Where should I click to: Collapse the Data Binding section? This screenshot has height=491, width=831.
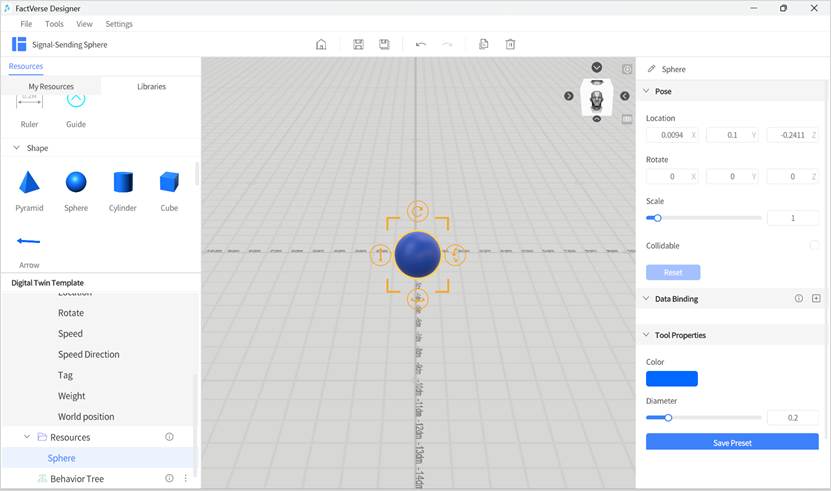click(646, 299)
